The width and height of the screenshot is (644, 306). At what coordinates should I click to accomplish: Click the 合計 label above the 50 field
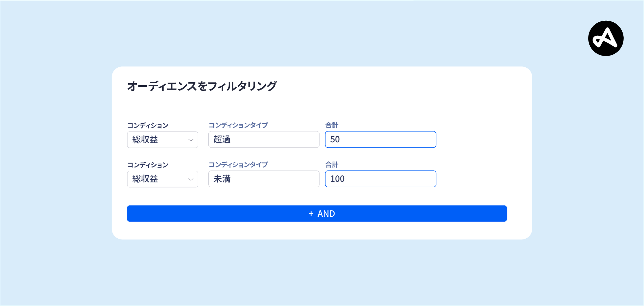coord(332,125)
